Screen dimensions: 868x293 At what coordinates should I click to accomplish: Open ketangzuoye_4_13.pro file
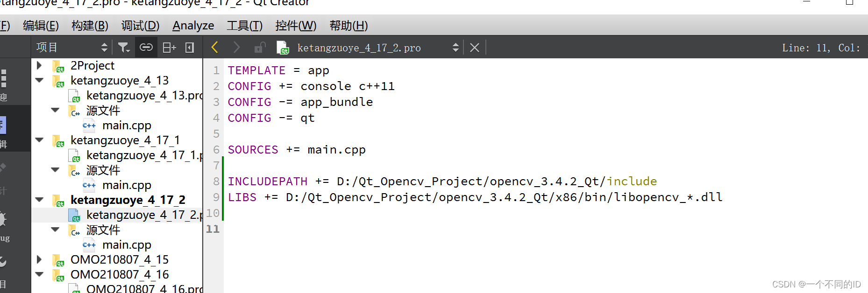(144, 95)
